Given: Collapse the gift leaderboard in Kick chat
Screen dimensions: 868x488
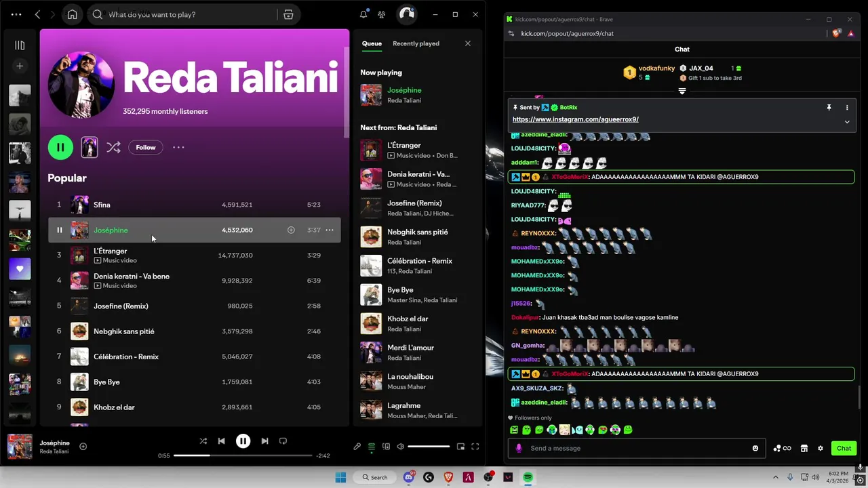Looking at the screenshot, I should (682, 91).
